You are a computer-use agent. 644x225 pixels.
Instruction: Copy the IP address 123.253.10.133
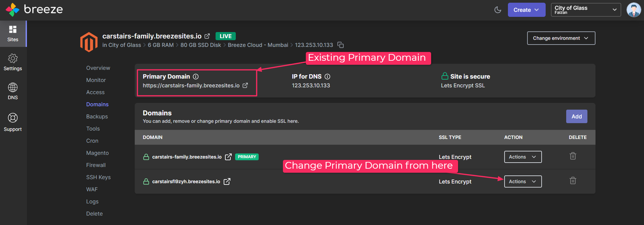341,45
